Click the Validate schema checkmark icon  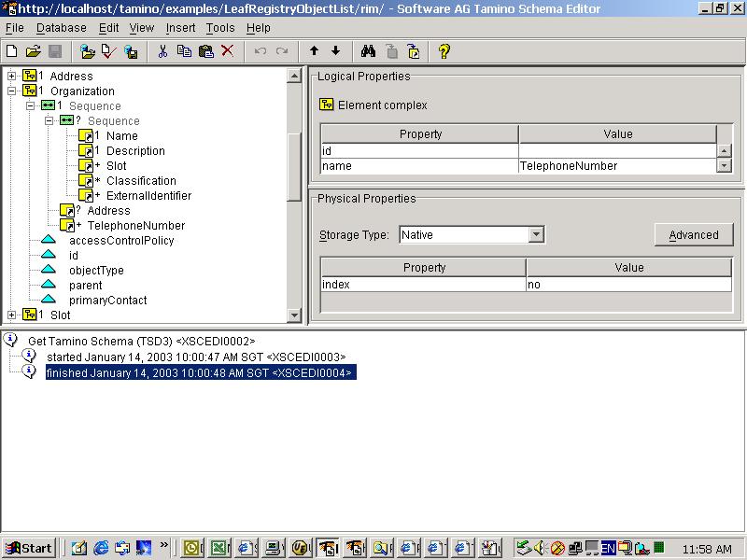click(109, 51)
